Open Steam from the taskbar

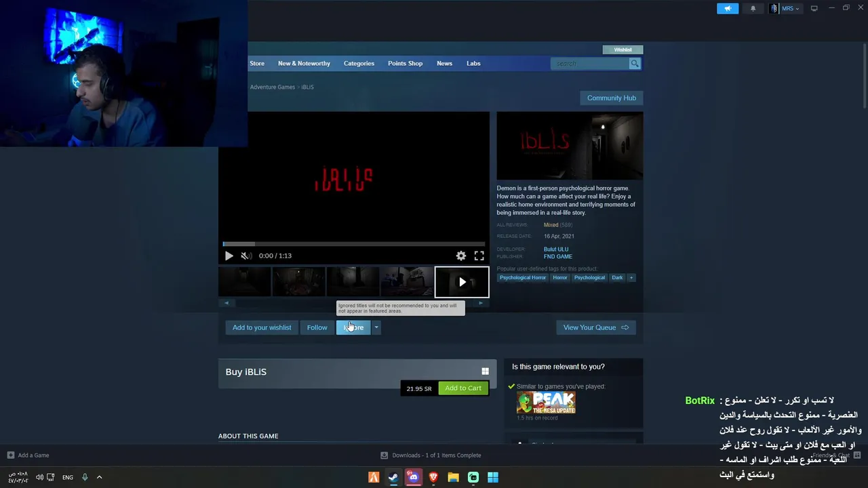[x=393, y=477]
